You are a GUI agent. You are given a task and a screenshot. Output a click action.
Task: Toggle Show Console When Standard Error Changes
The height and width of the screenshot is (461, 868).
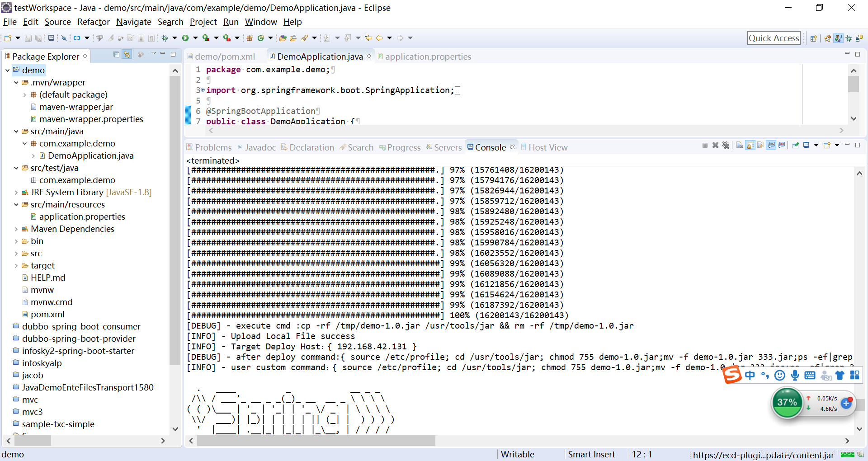[782, 145]
